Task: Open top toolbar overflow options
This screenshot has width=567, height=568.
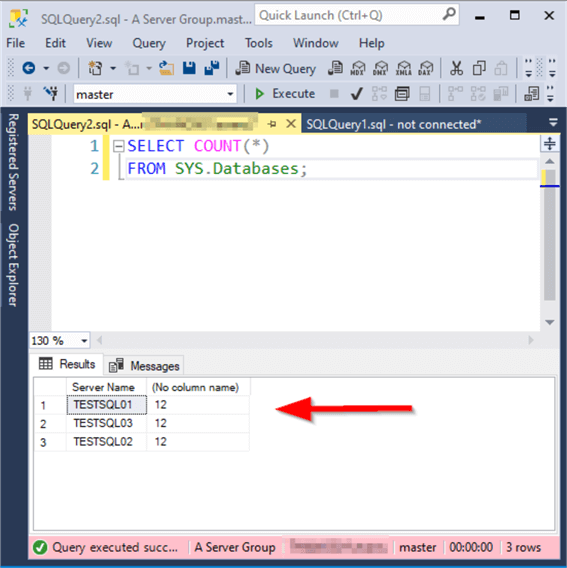Action: [x=553, y=68]
